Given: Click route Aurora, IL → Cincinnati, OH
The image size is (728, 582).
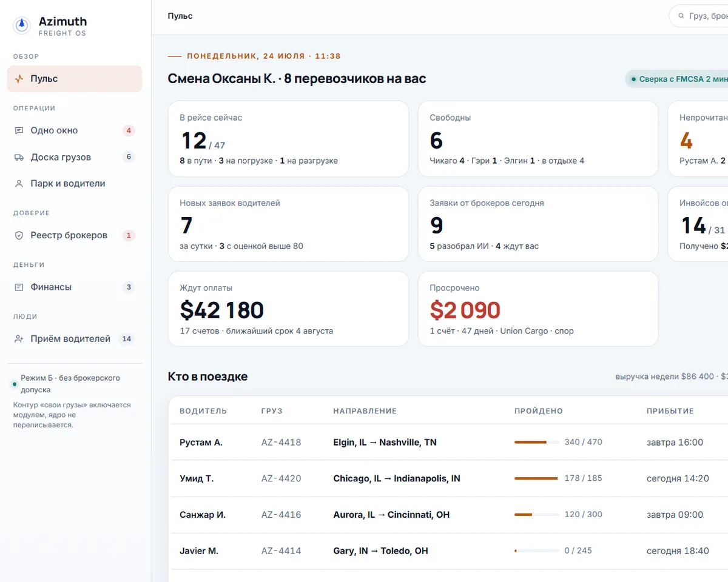Looking at the screenshot, I should tap(391, 515).
